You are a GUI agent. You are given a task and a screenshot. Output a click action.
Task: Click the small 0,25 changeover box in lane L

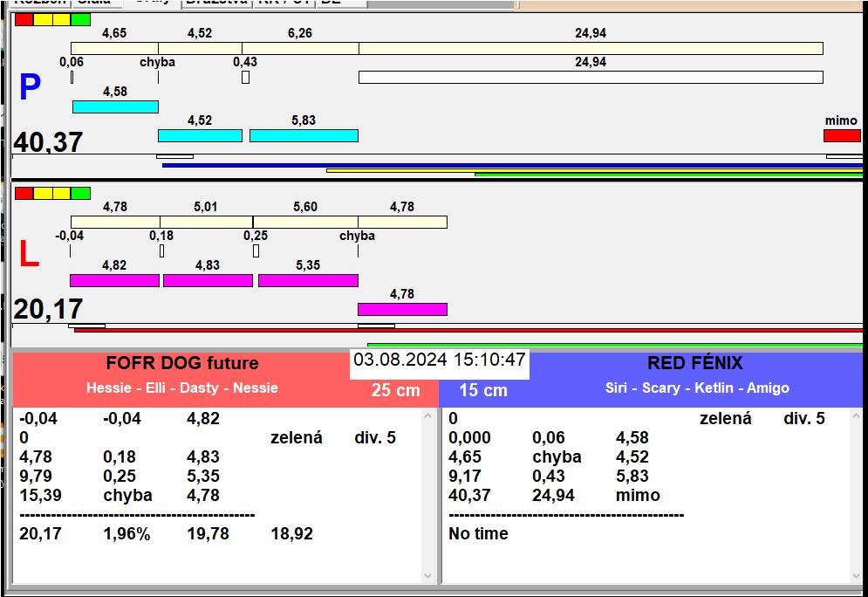click(256, 250)
